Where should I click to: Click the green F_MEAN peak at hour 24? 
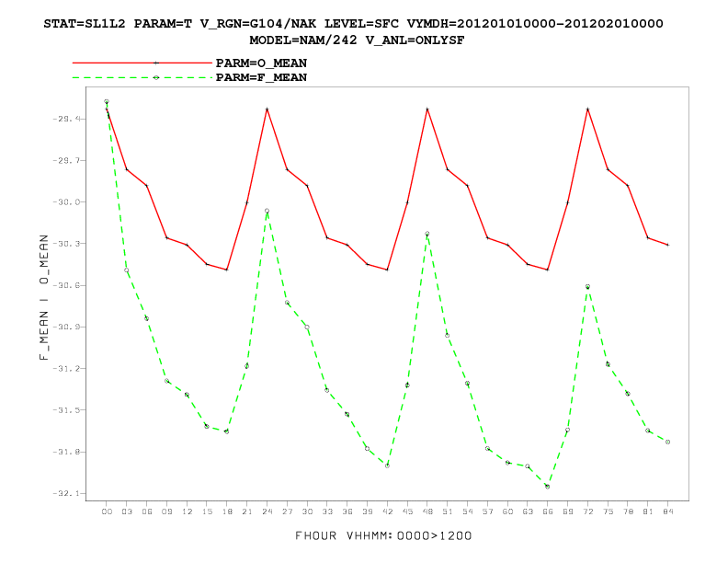coord(267,211)
